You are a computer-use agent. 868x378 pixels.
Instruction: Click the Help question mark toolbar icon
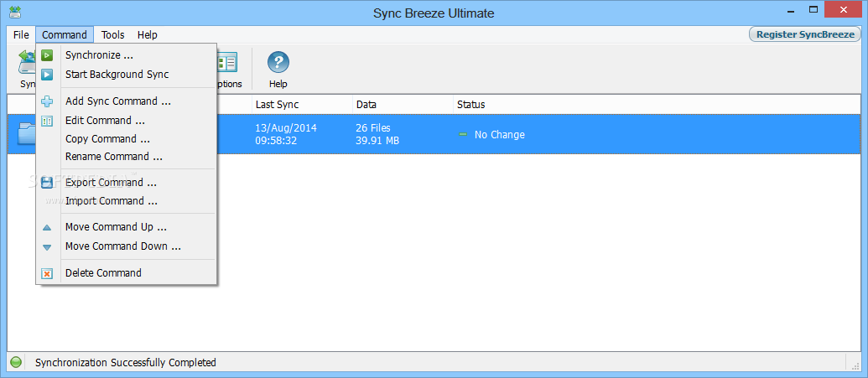click(x=278, y=62)
